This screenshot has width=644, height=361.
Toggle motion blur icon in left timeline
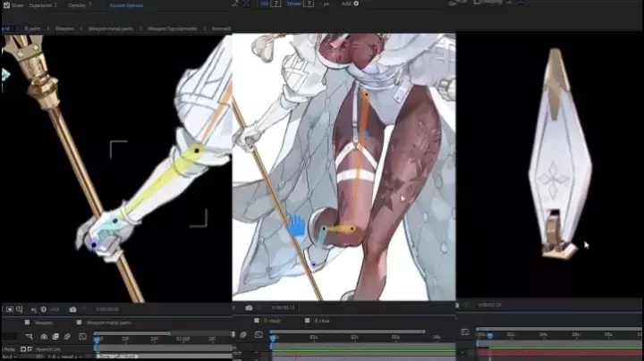(67, 336)
